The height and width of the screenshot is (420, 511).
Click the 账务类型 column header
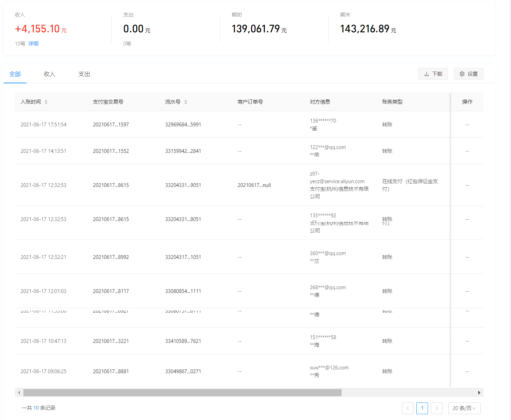pyautogui.click(x=392, y=102)
